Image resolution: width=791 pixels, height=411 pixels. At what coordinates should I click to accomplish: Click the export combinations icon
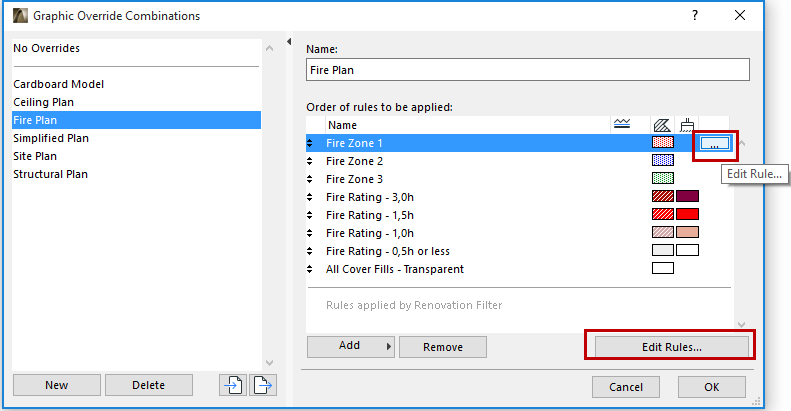click(x=264, y=385)
